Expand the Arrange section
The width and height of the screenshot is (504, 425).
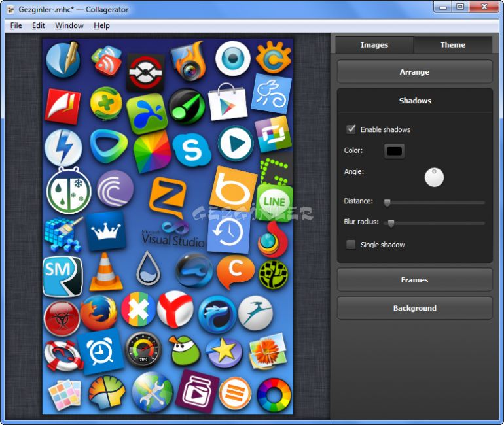[414, 72]
